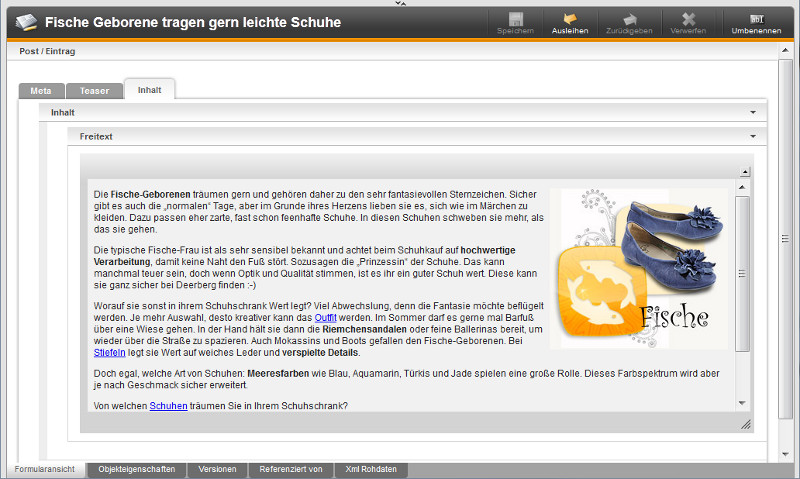Screen dimensions: 800x479
Task: Click the Schuhen link in last paragraph
Action: click(168, 406)
